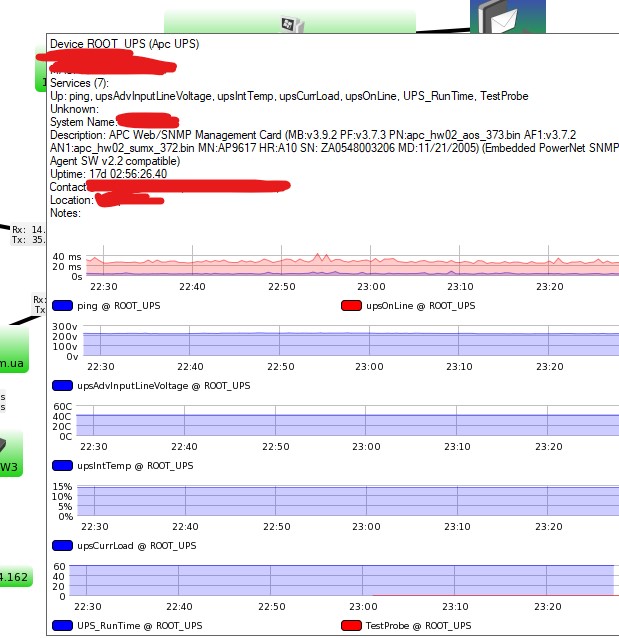Click the current load percentage graph
Image resolution: width=619 pixels, height=638 pixels.
tap(348, 500)
